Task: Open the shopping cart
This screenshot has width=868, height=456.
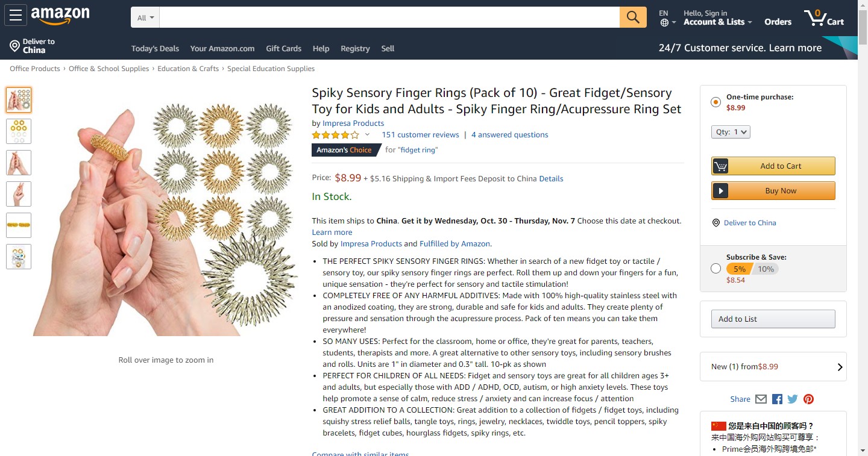Action: tap(824, 18)
